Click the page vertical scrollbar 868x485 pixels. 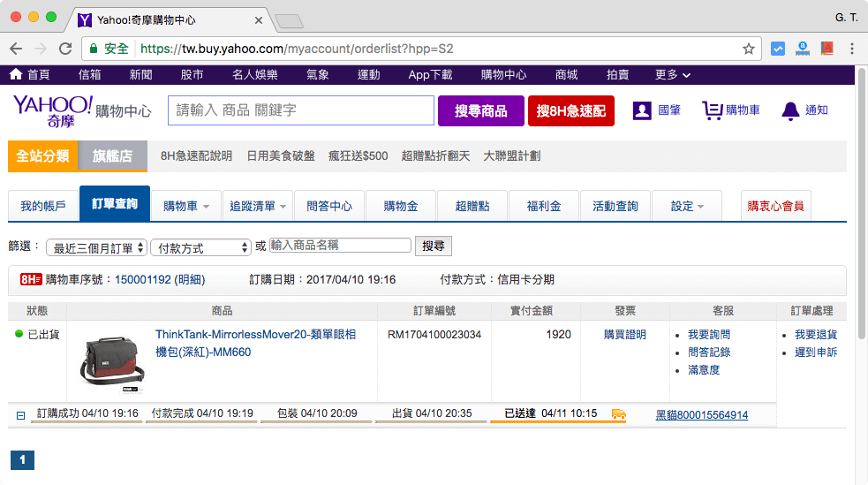[x=862, y=204]
